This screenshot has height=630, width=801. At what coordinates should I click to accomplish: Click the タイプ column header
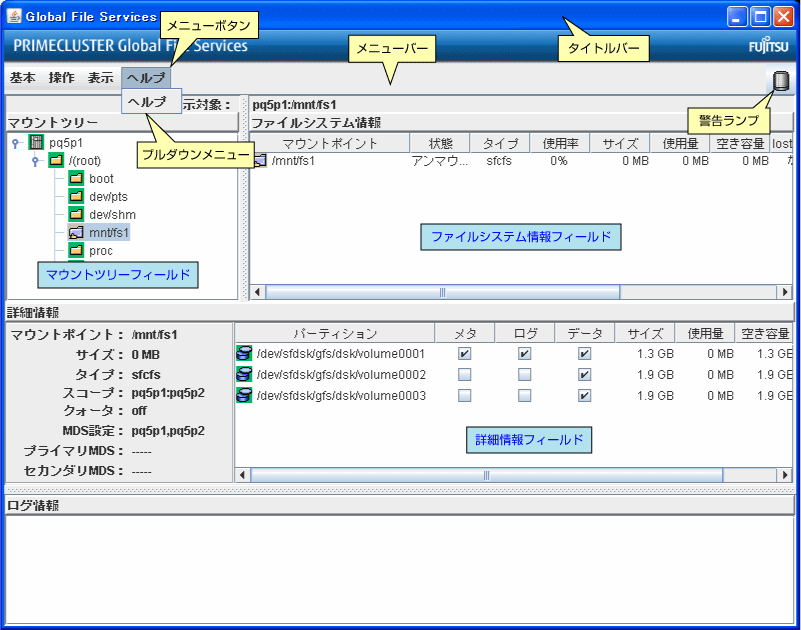[x=500, y=143]
